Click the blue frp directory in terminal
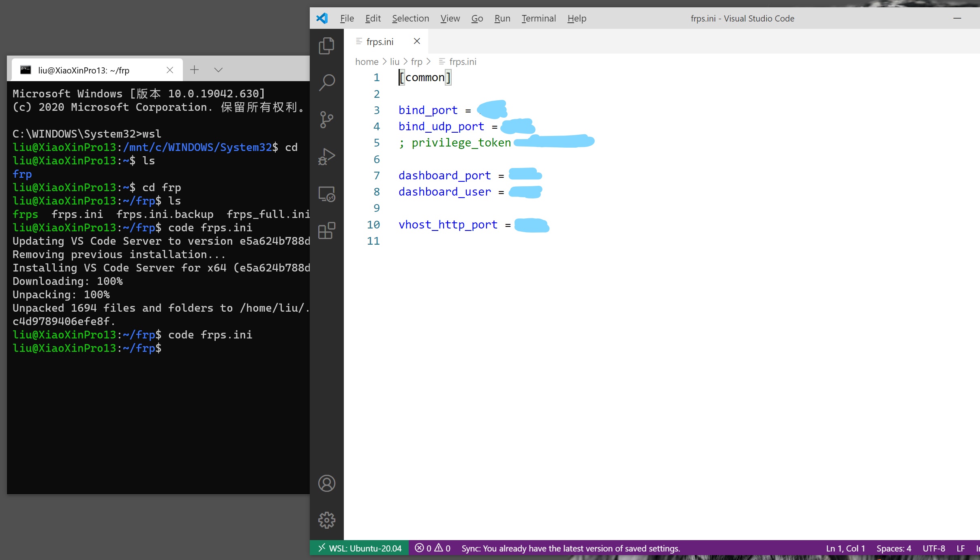 pos(22,174)
